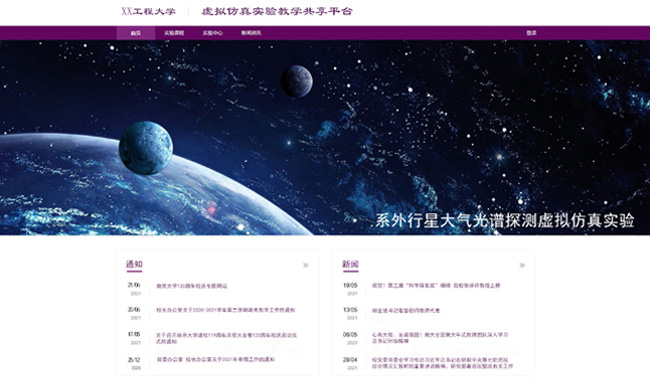Expand more news via 新闻 double-arrow icon

522,265
